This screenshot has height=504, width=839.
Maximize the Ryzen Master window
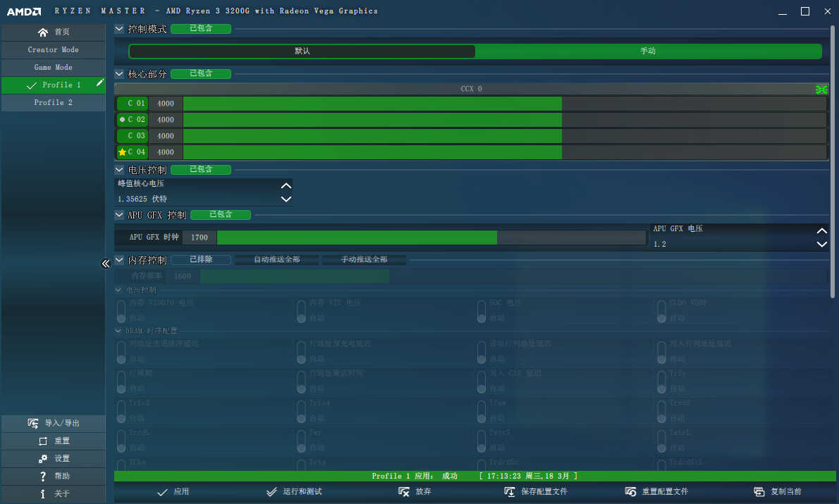tap(804, 11)
